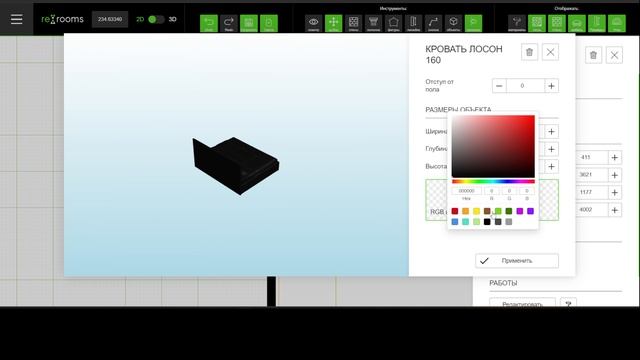Close the Кровать Лосон 160 dialog
This screenshot has width=640, height=360.
pos(550,52)
